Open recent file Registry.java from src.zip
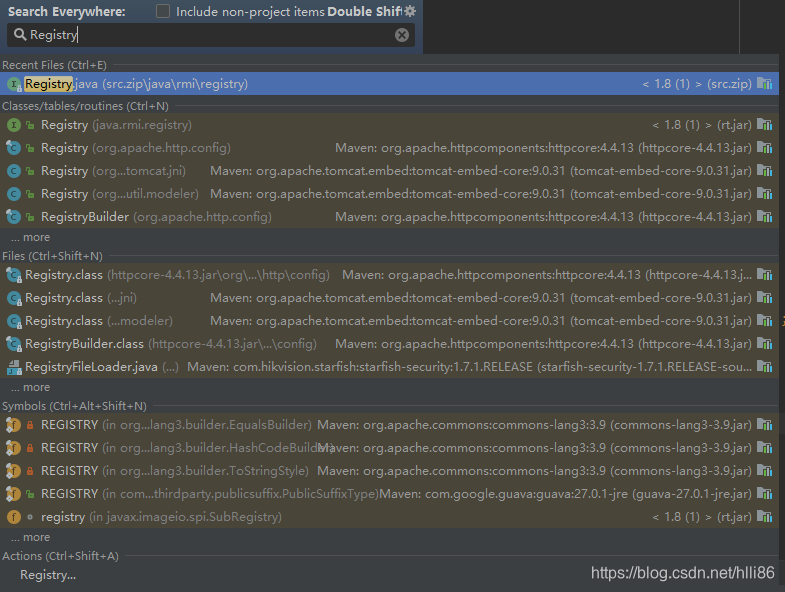This screenshot has width=785, height=592. [x=389, y=84]
